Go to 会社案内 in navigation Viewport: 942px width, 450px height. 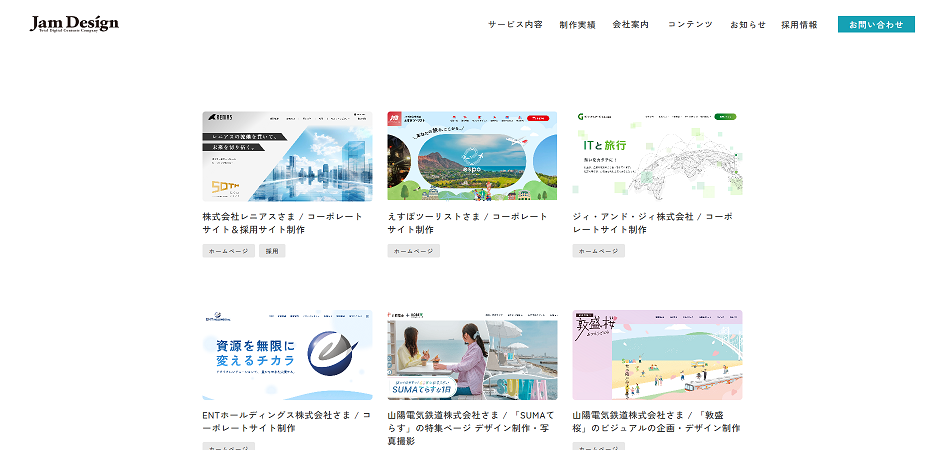(x=630, y=24)
